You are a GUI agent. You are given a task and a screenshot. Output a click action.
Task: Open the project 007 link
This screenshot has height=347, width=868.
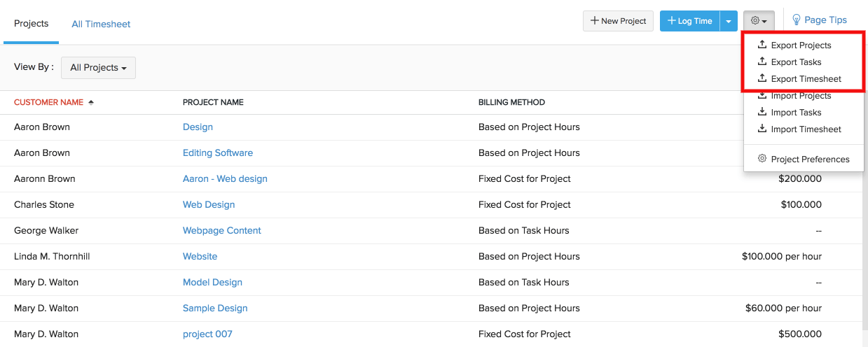[x=207, y=334]
